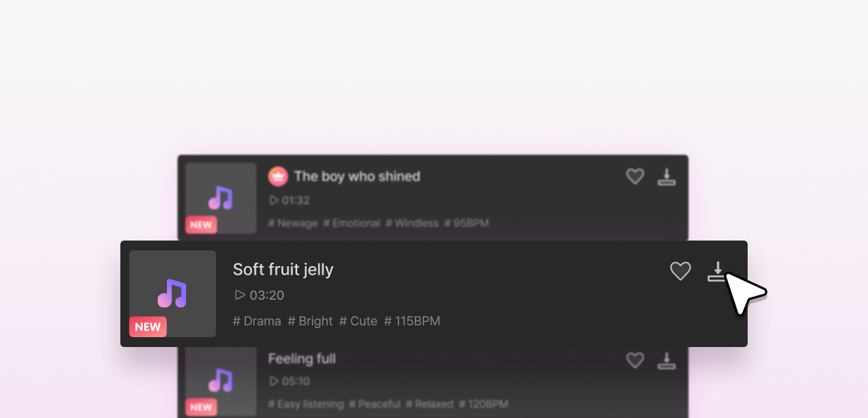868x418 pixels.
Task: Like The boy who shined track
Action: [635, 176]
